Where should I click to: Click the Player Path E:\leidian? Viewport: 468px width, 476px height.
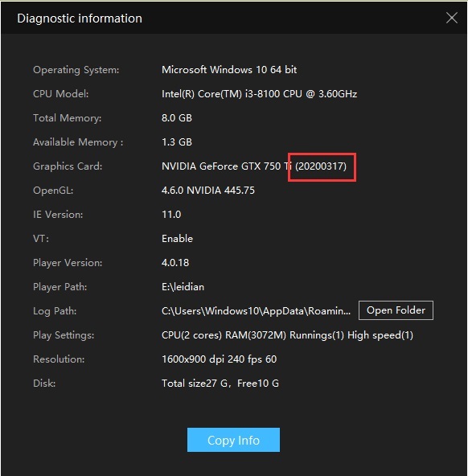tap(183, 287)
